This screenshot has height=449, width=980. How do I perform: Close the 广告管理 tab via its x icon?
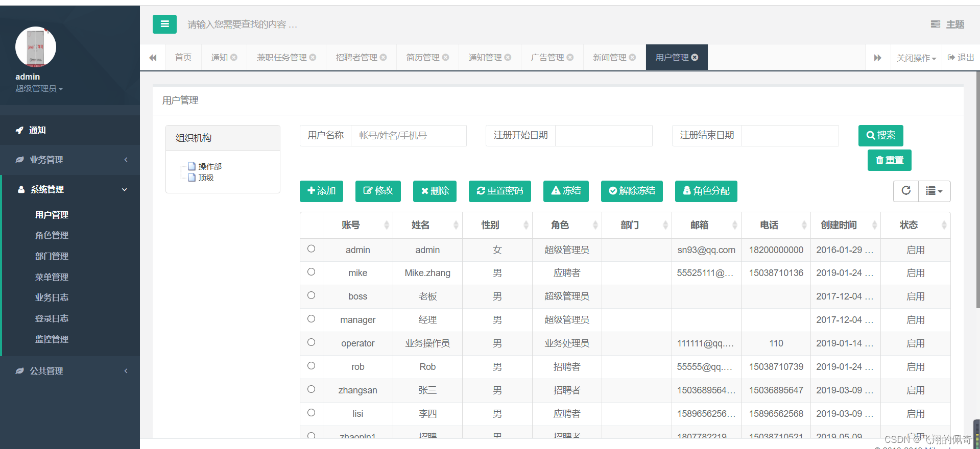pyautogui.click(x=570, y=57)
